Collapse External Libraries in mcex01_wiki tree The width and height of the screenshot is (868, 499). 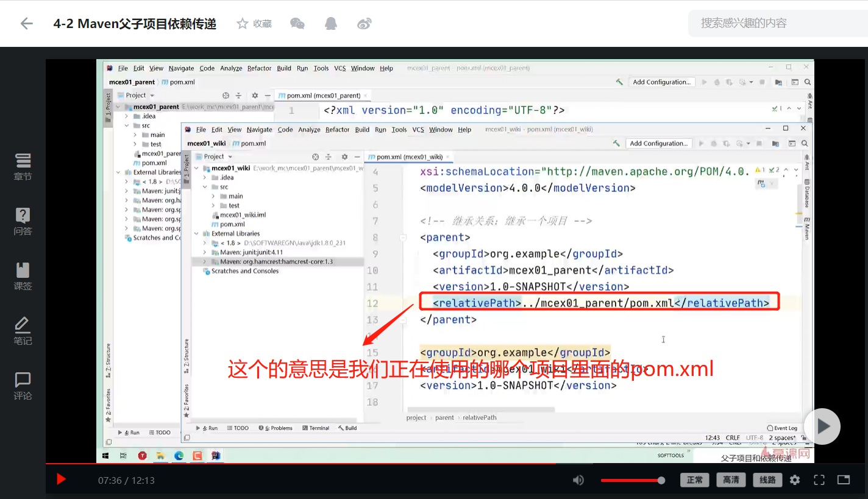196,233
